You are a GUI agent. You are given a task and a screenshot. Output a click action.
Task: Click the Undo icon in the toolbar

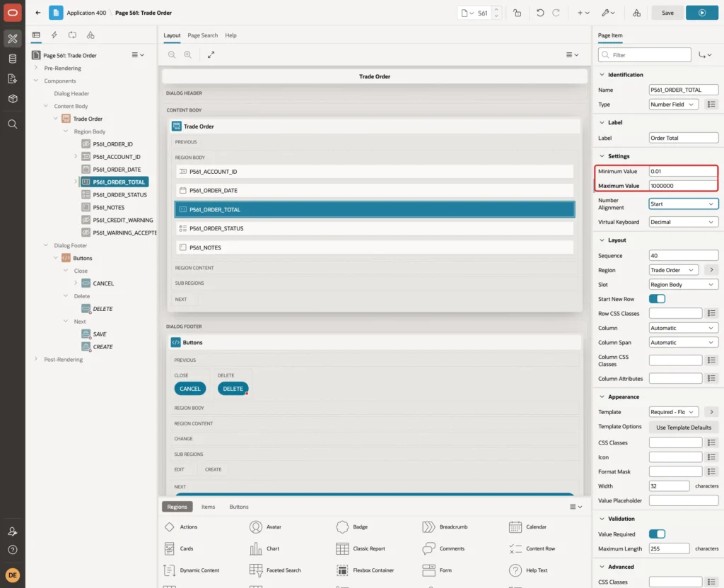pos(539,13)
